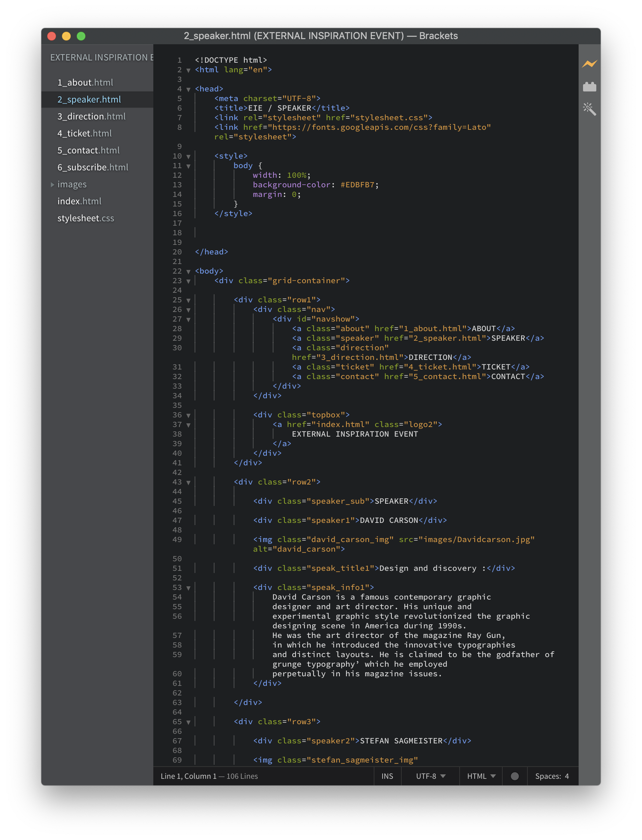Toggle INS insert/overwrite mode
Viewport: 642px width, 840px height.
coord(387,776)
